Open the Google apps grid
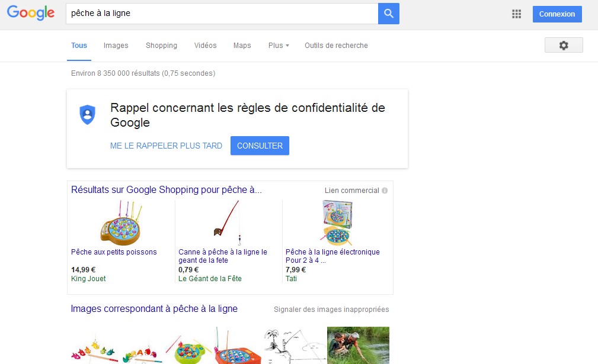Screen dimensions: 598x364 tap(517, 14)
